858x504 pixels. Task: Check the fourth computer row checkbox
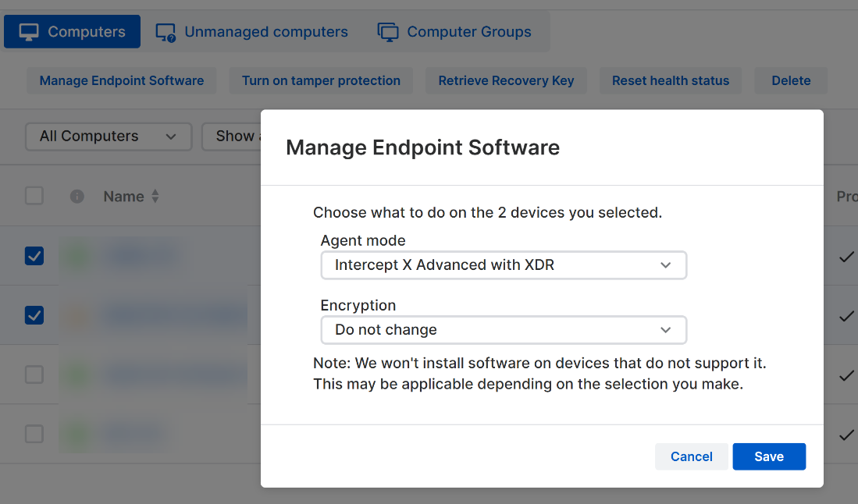34,435
